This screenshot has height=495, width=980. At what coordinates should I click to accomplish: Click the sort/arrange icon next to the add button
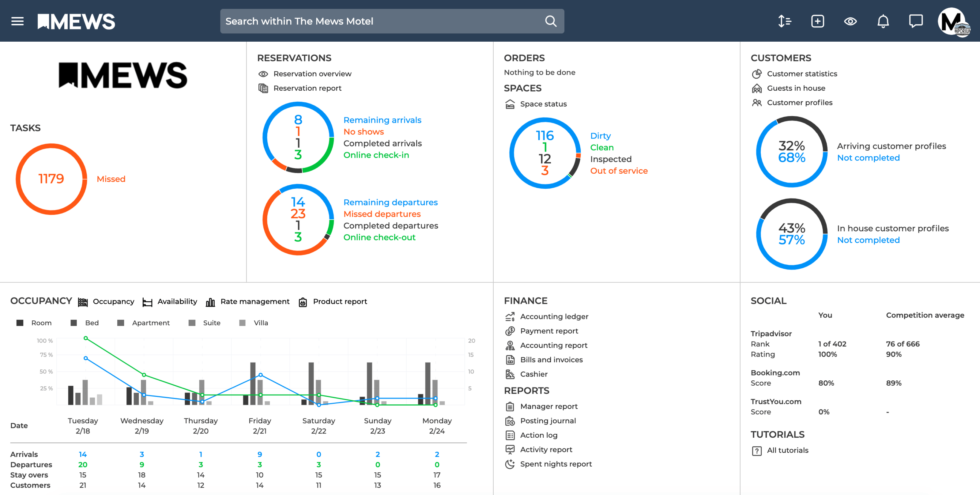[784, 21]
